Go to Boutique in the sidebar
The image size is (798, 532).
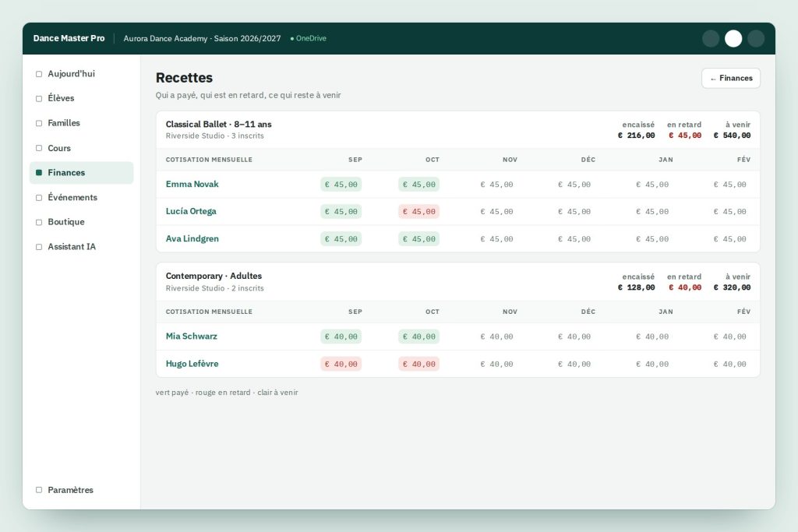81,222
